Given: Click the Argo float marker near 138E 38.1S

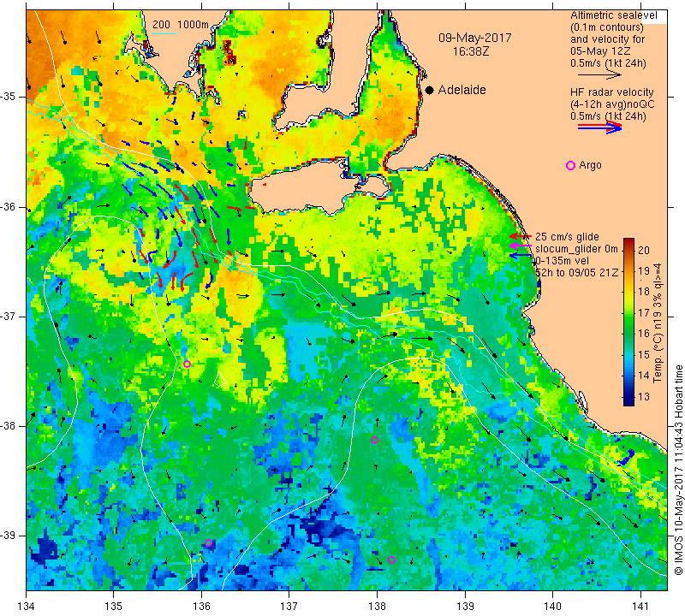Looking at the screenshot, I should click(x=374, y=440).
